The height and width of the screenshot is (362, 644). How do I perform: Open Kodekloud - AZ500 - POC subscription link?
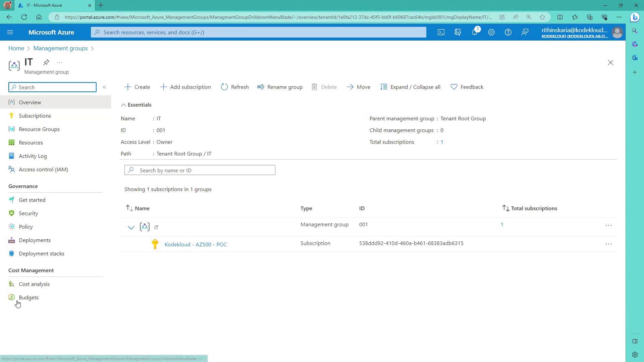coord(196,244)
